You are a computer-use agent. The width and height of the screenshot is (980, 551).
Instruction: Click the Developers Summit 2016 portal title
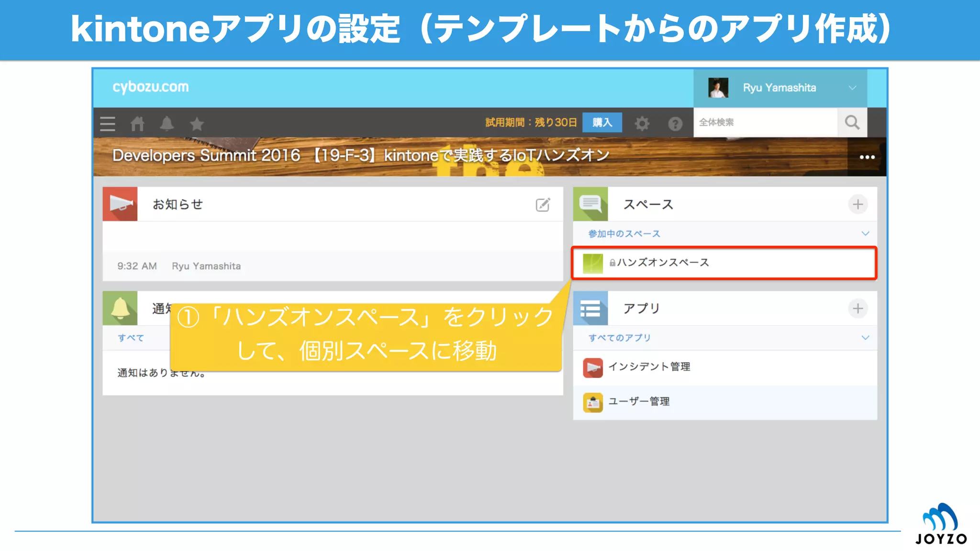(x=361, y=155)
